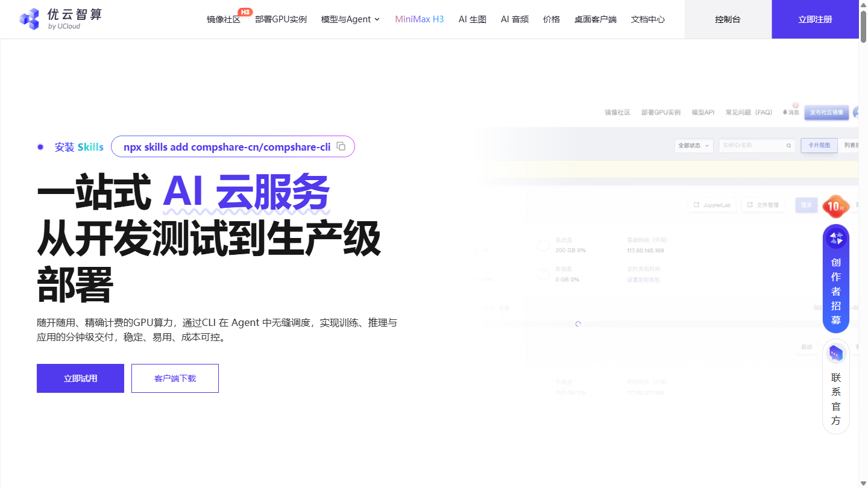The image size is (868, 488).
Task: Open AI 音频 in navigation
Action: click(x=515, y=19)
